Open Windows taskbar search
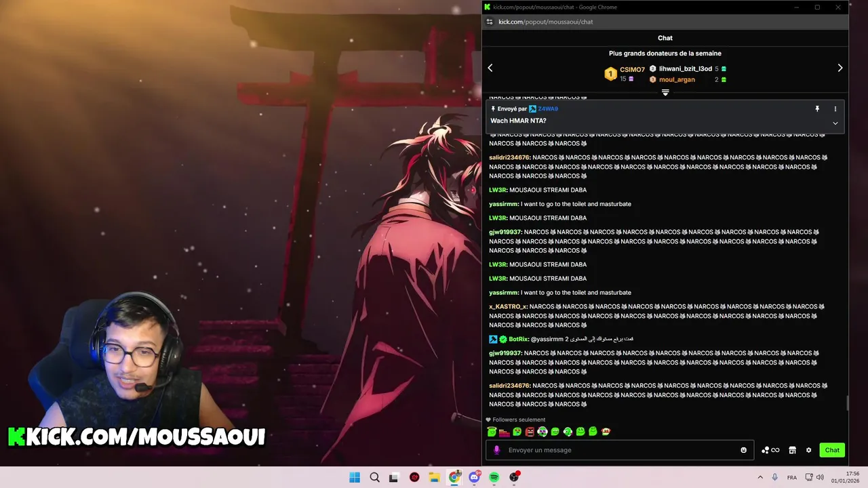868x488 pixels. (x=374, y=477)
